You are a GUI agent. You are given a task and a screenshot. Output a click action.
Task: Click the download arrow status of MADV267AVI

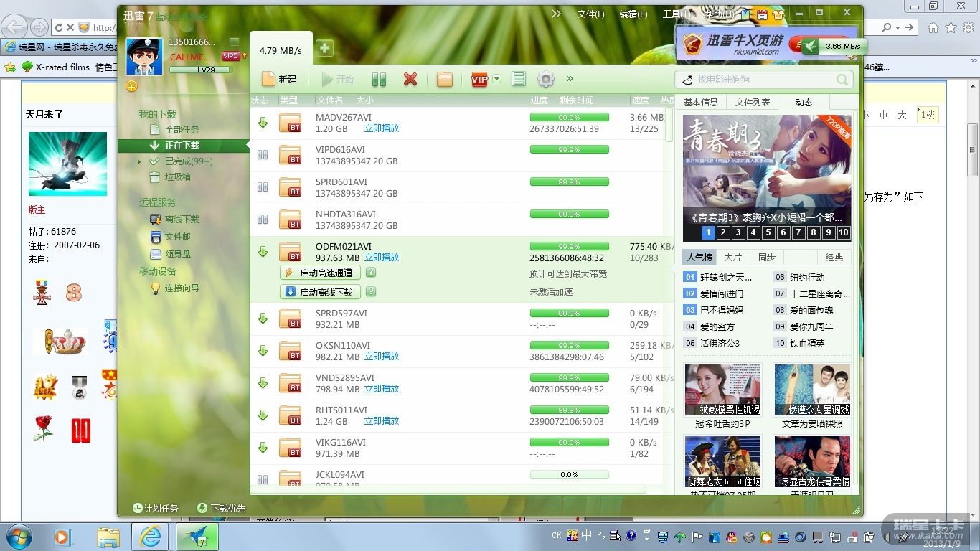point(263,123)
